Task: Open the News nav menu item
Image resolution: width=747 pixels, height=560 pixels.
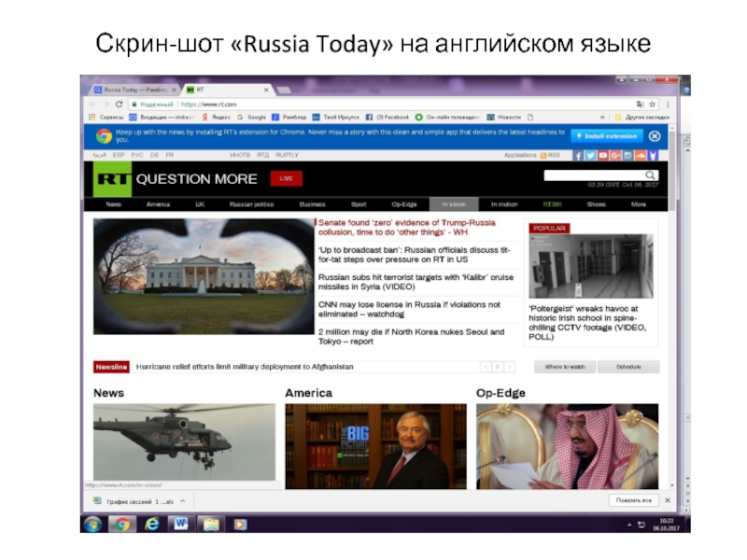Action: coord(113,204)
